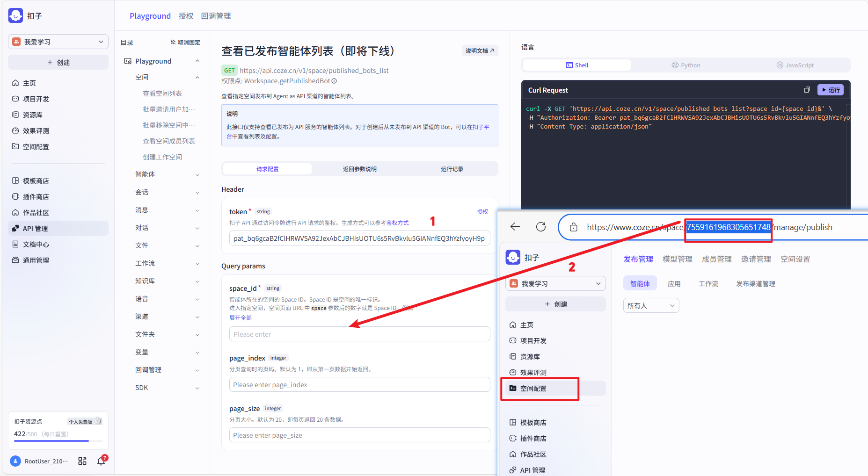Open the 主页 home icon in main sidebar
The image size is (868, 476).
tap(15, 83)
